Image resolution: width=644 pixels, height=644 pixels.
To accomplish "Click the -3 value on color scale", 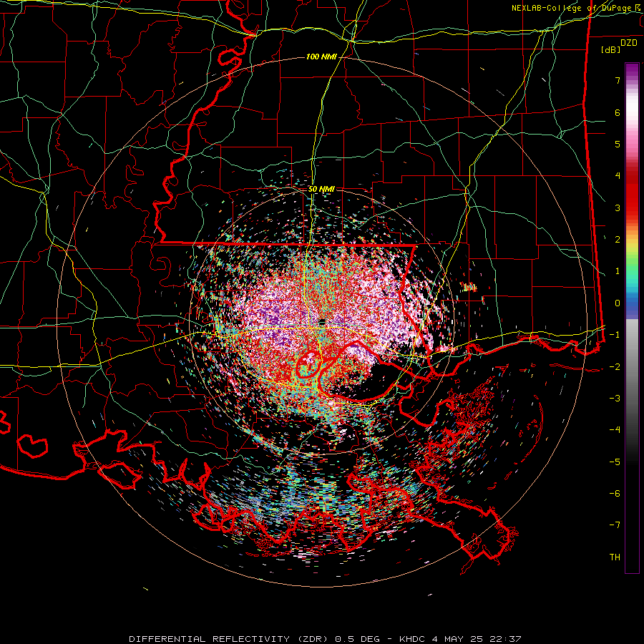I will click(615, 399).
